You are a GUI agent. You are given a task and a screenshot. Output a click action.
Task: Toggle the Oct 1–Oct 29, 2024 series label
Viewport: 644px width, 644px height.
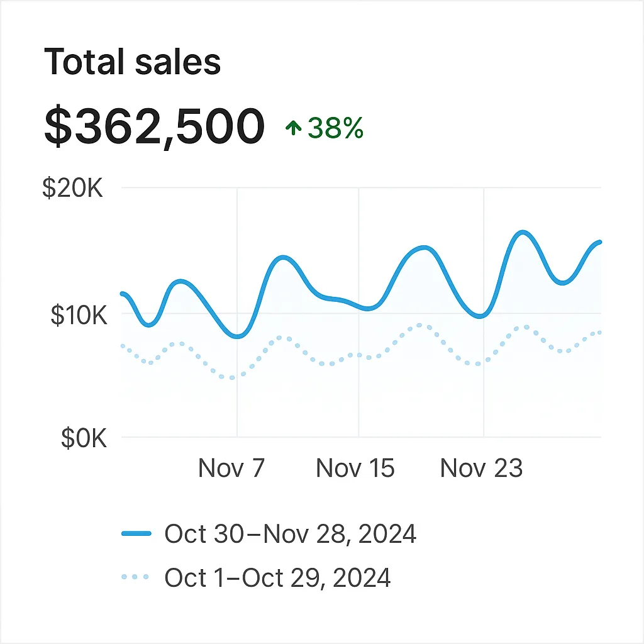(x=277, y=577)
